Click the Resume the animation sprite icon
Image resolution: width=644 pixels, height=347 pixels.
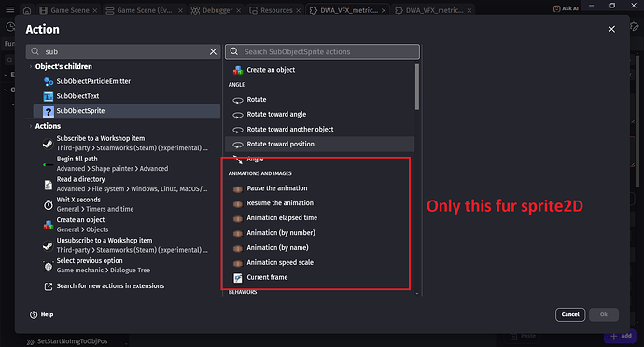coord(238,203)
